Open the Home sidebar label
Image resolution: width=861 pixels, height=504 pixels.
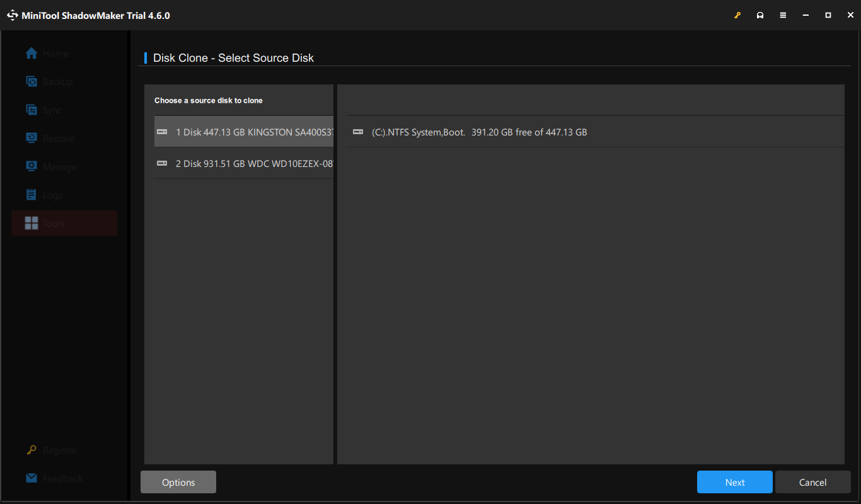click(55, 54)
